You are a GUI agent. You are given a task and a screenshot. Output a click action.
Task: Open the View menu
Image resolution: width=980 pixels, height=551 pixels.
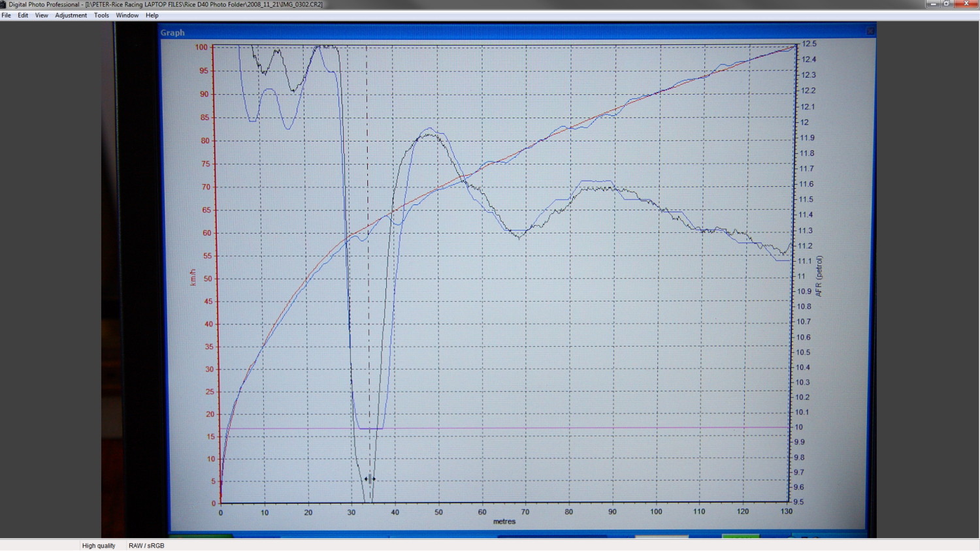click(41, 15)
